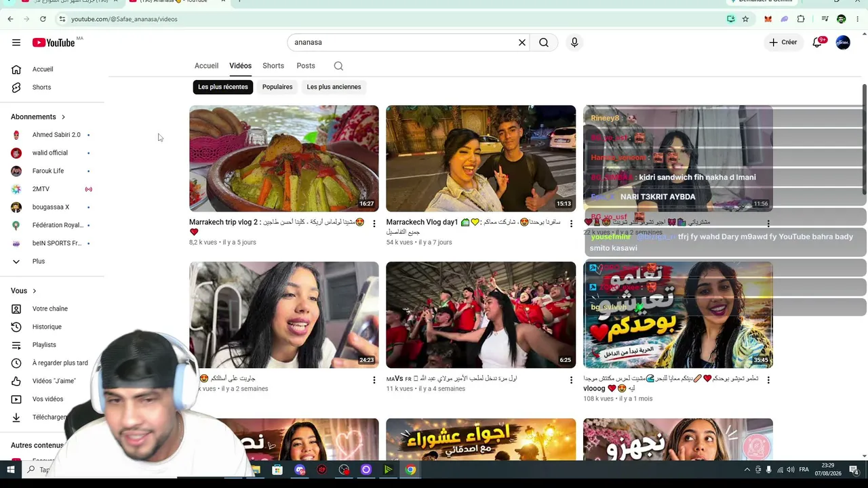The image size is (868, 488).
Task: Open Historique from the sidebar
Action: [47, 327]
